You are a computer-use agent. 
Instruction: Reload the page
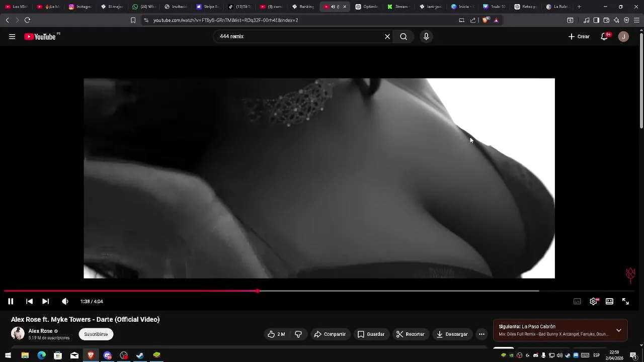tap(27, 20)
